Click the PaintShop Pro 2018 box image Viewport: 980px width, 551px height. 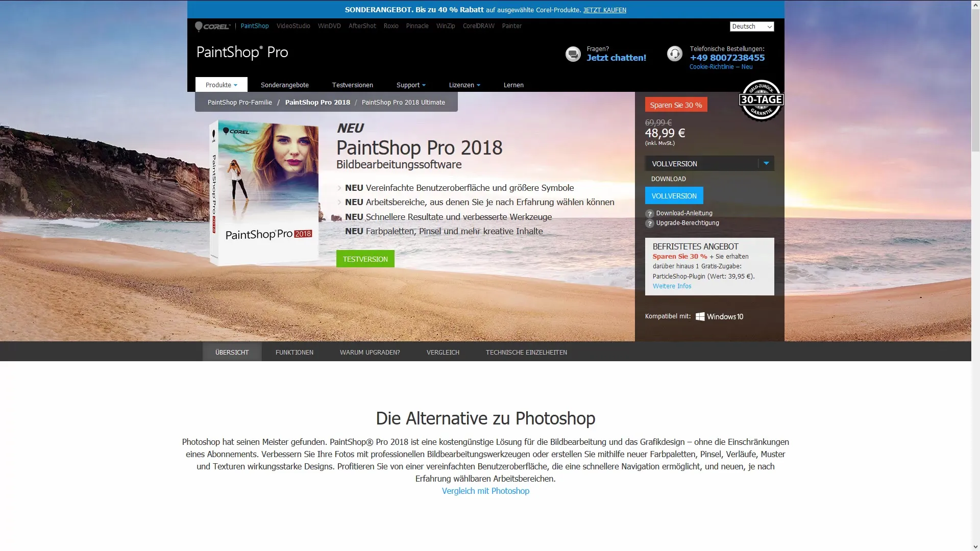coord(264,192)
